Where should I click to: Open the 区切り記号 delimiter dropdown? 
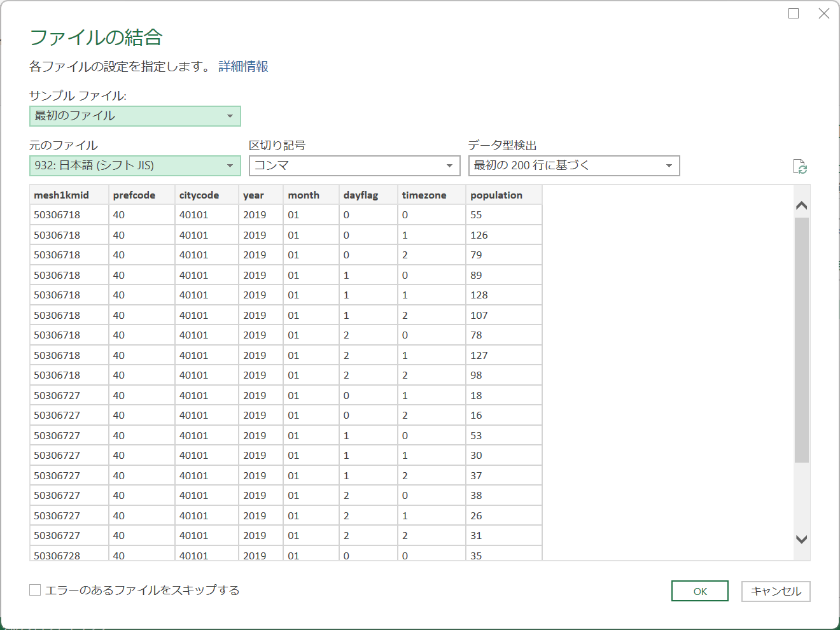(354, 165)
